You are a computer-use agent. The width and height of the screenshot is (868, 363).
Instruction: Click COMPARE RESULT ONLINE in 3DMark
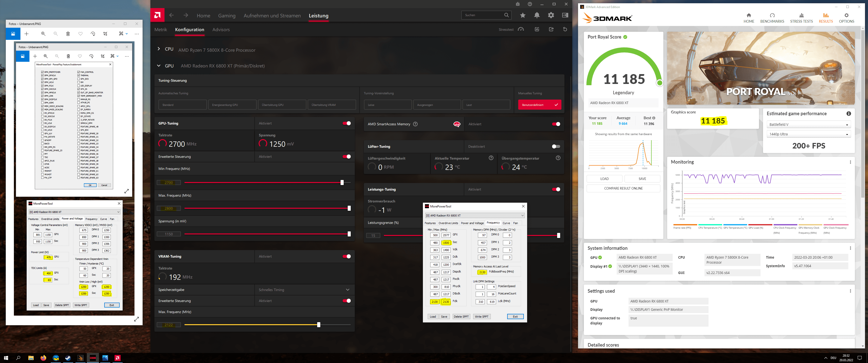click(x=623, y=188)
